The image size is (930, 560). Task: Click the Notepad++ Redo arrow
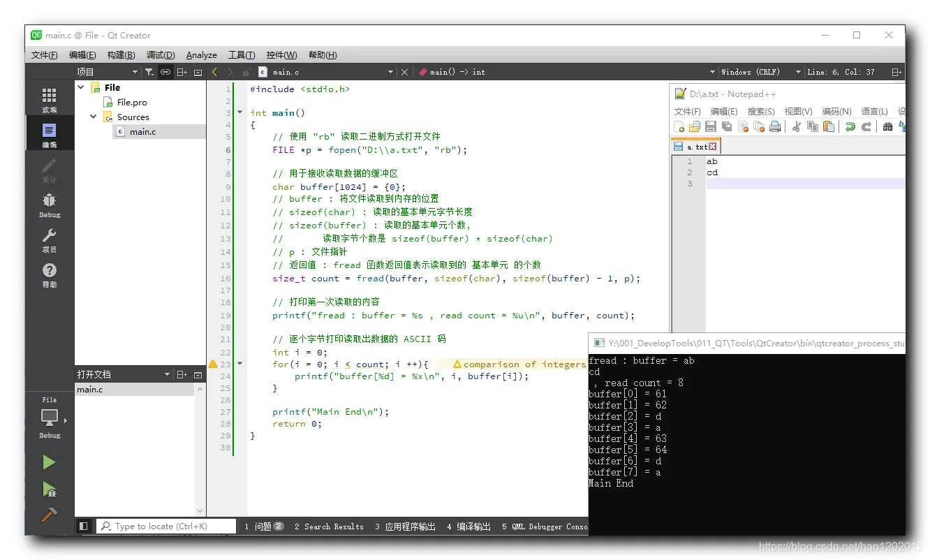(866, 126)
